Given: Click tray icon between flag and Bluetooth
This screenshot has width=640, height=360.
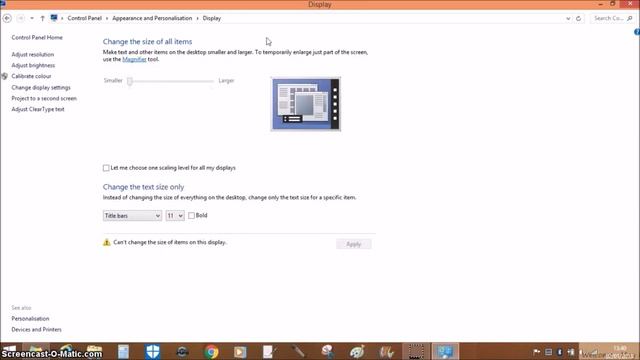Looking at the screenshot, I should 549,352.
